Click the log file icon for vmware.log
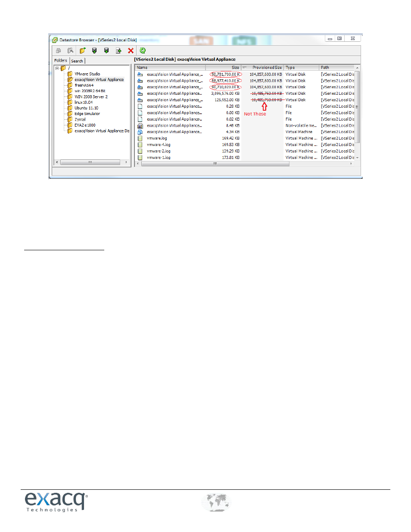411x532 pixels. coord(140,138)
